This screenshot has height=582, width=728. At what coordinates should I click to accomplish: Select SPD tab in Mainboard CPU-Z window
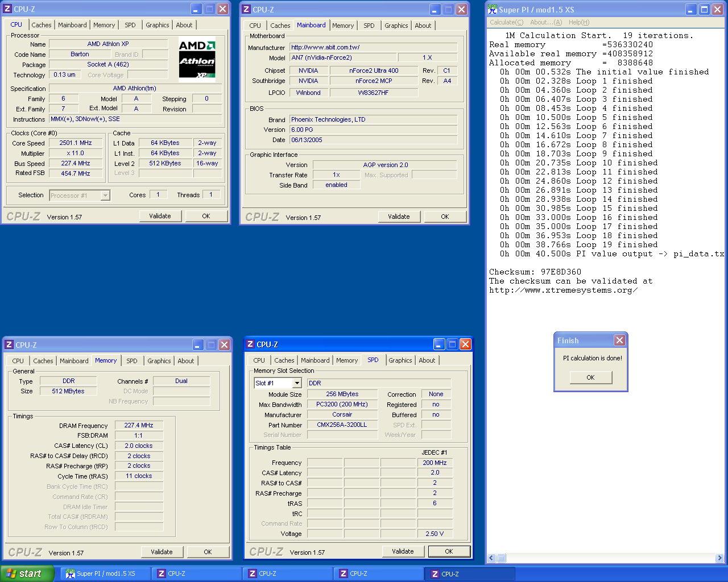coord(369,26)
